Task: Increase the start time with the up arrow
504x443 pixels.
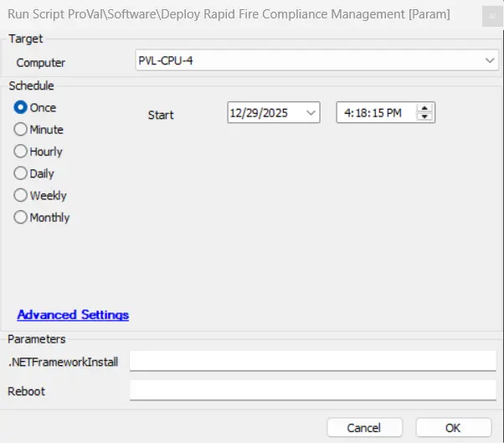Action: pos(425,108)
